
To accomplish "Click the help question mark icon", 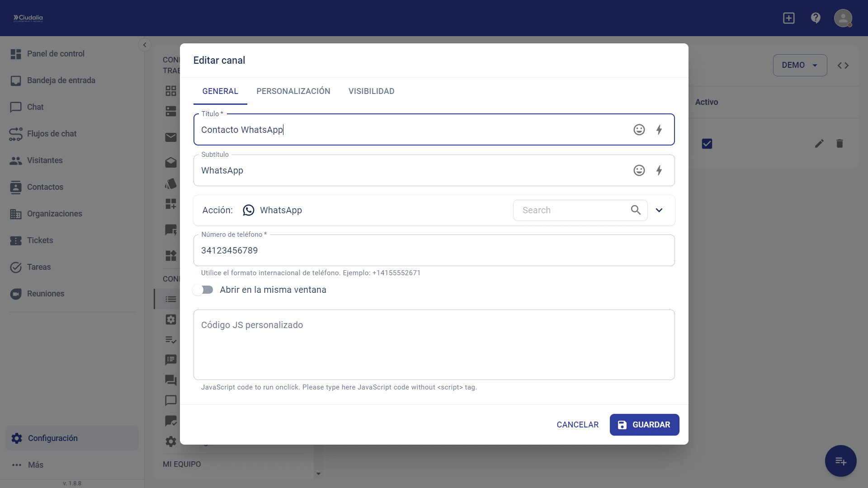I will (816, 18).
